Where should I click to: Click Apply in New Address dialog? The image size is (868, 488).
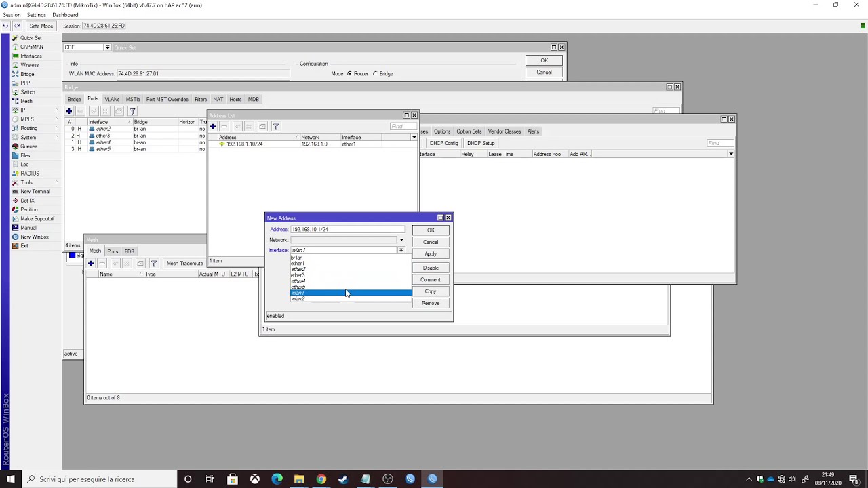(431, 254)
